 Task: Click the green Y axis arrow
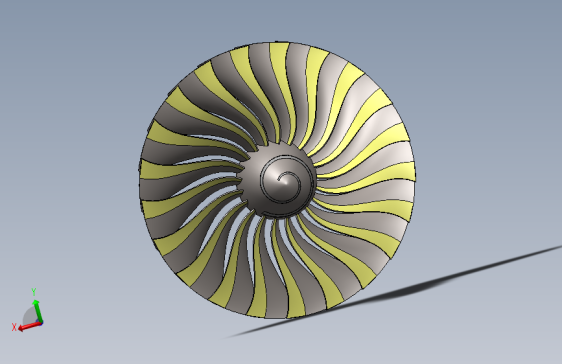[x=37, y=311]
